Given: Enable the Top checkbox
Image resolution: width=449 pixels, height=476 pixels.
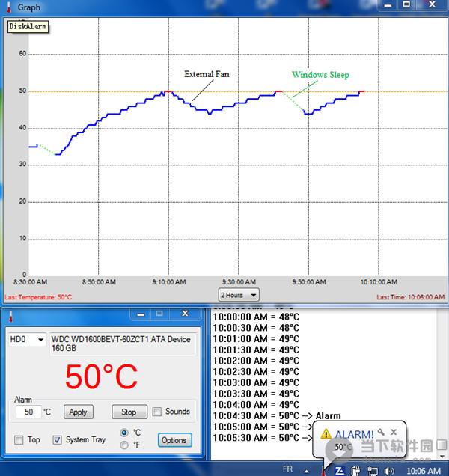Looking at the screenshot, I should coord(19,440).
